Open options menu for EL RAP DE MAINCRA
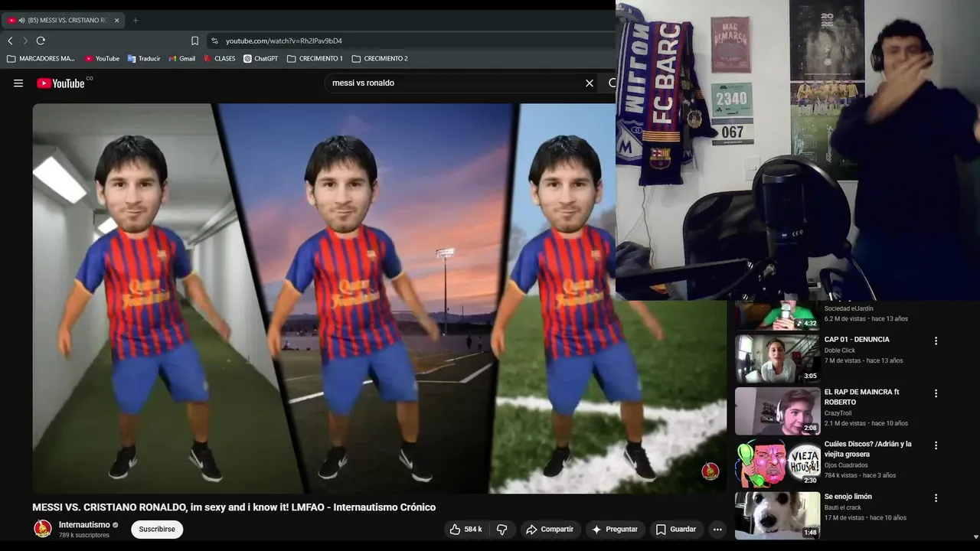This screenshot has height=551, width=980. [936, 393]
